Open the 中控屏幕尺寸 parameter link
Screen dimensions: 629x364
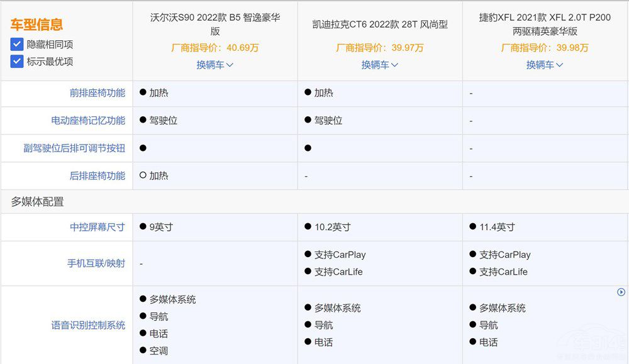97,227
